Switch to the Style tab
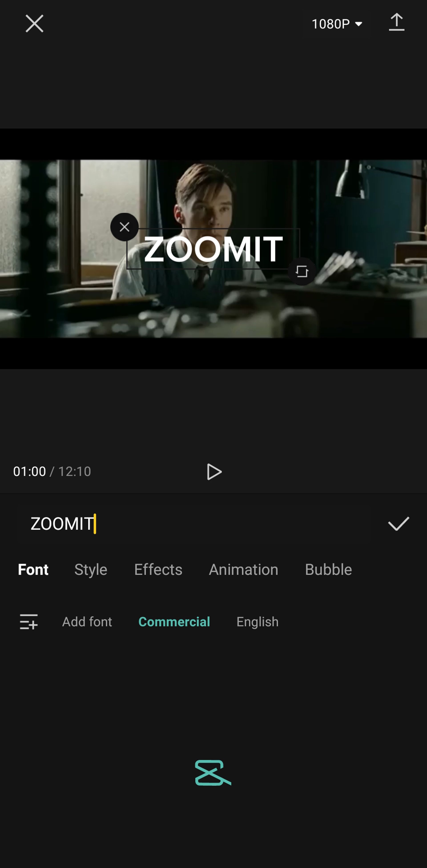 point(90,569)
